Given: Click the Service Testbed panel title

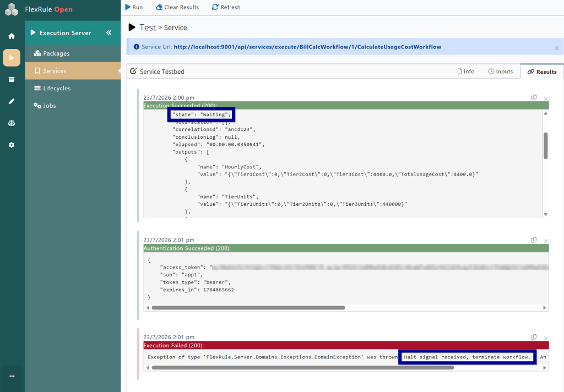Looking at the screenshot, I should (x=162, y=72).
